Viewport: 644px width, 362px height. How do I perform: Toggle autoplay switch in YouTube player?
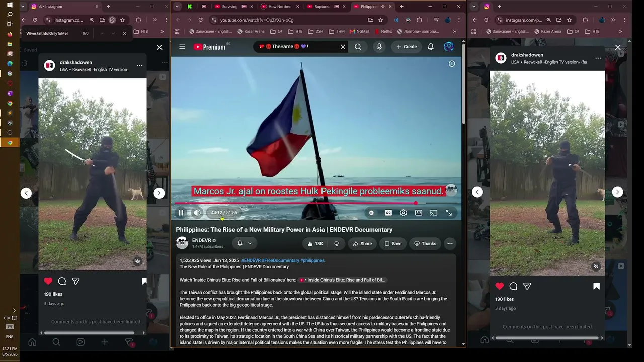(x=372, y=213)
